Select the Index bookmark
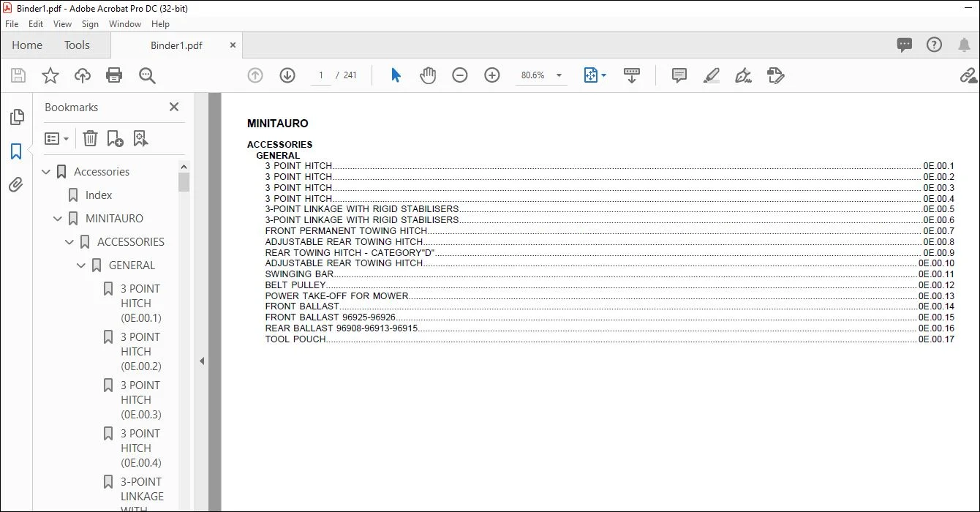Image resolution: width=980 pixels, height=512 pixels. pos(99,195)
